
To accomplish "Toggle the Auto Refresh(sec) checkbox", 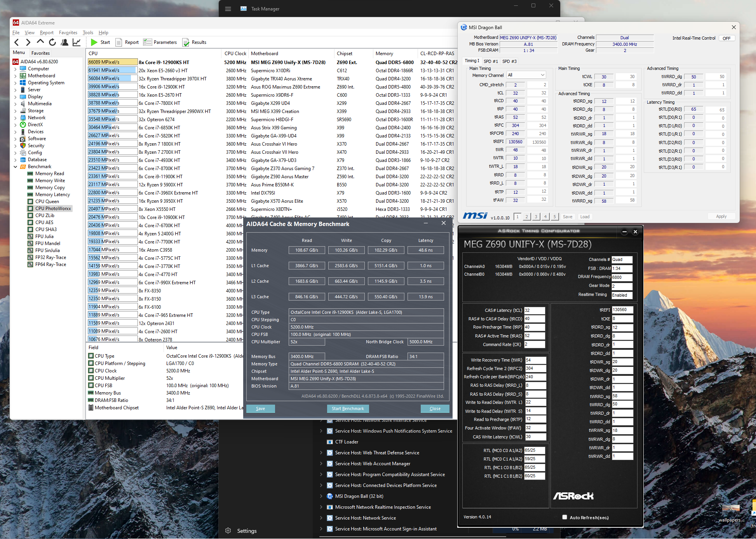I will point(565,517).
